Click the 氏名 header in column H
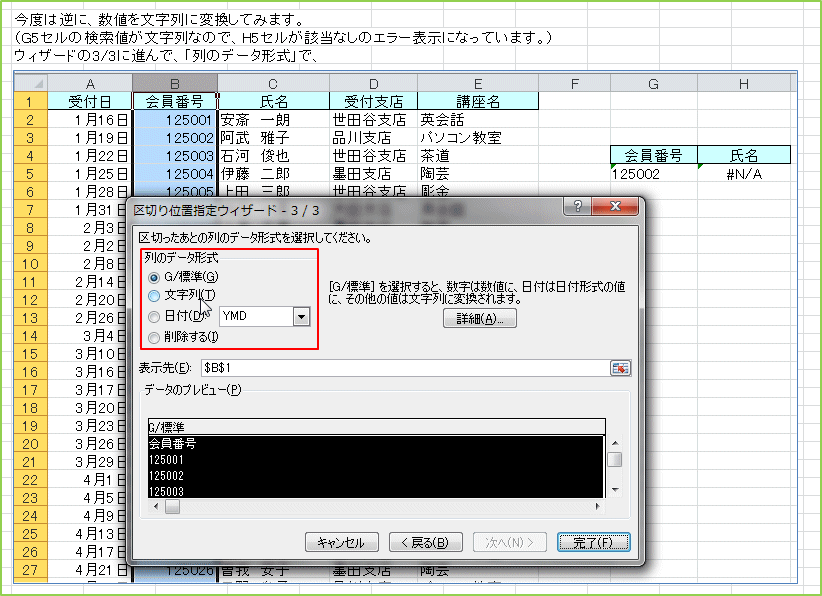Viewport: 822px width, 596px height. pyautogui.click(x=744, y=155)
